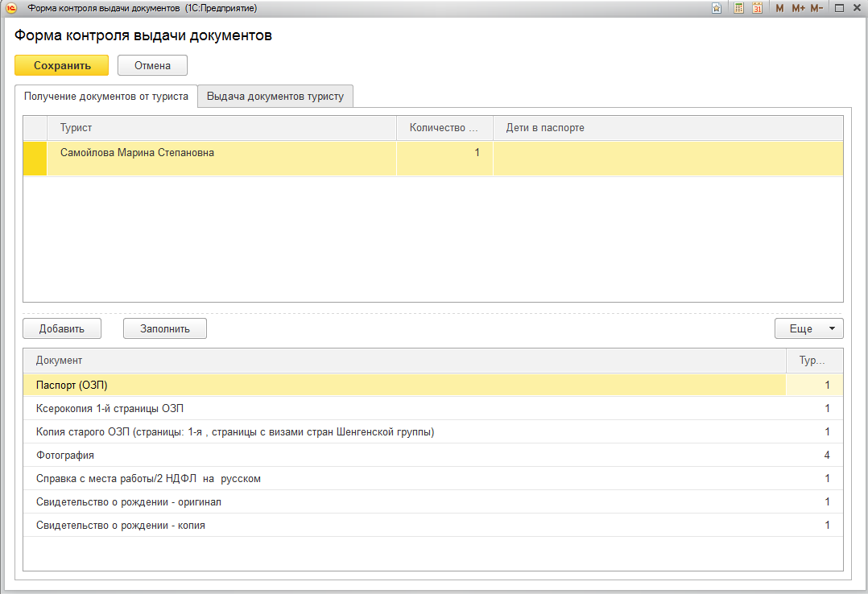
Task: Maximize the form window
Action: pyautogui.click(x=839, y=8)
